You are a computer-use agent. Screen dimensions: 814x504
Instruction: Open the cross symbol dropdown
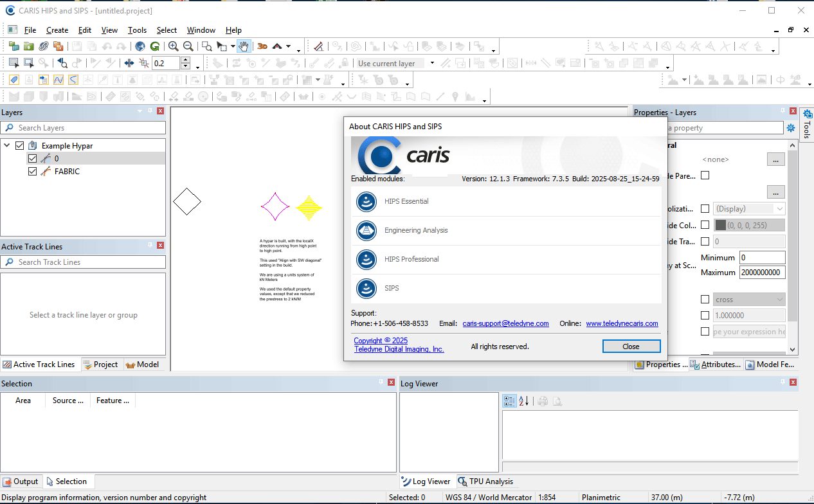click(x=749, y=300)
